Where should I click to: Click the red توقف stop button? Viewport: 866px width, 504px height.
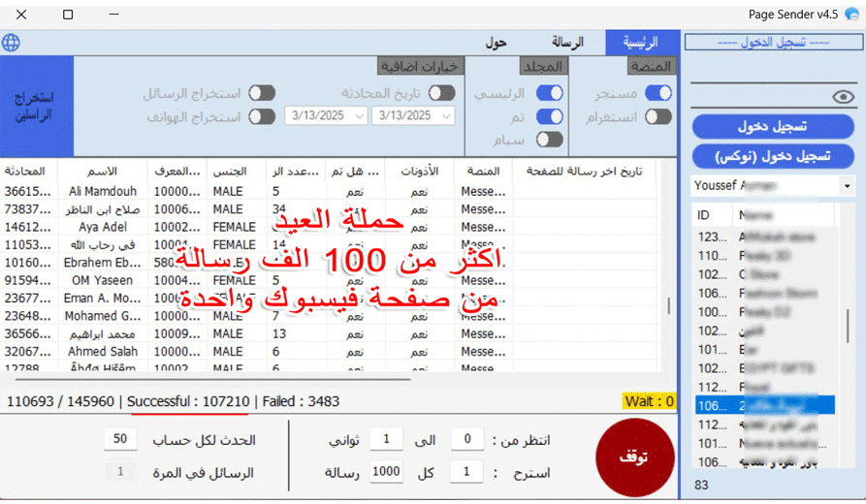(x=634, y=457)
